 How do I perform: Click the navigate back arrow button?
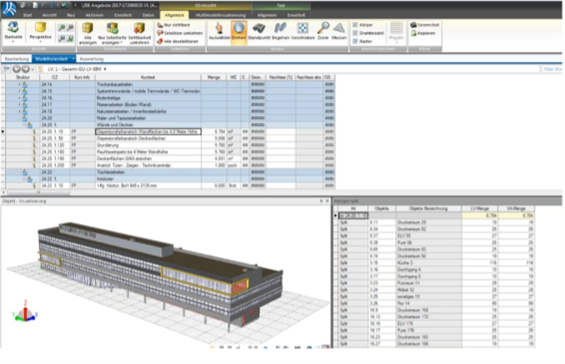point(17,69)
